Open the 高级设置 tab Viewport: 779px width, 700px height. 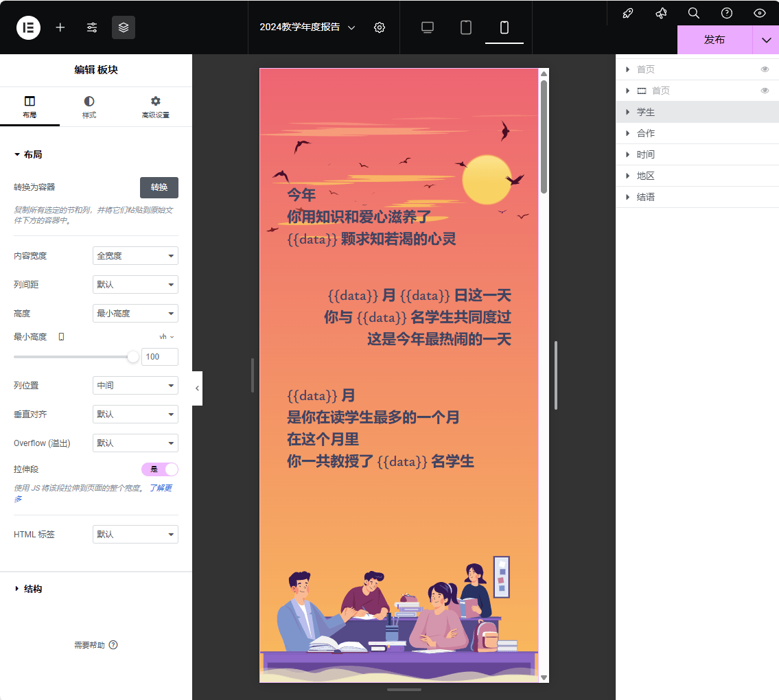click(155, 107)
